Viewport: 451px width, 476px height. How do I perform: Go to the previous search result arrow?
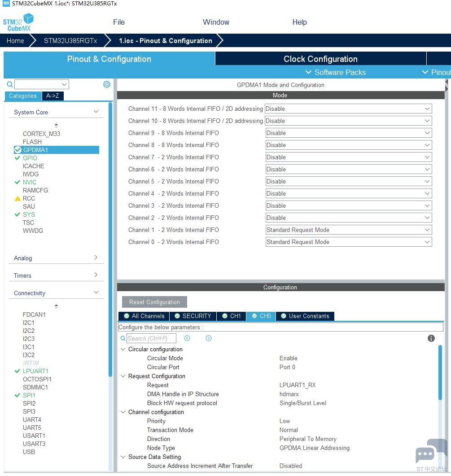187,338
